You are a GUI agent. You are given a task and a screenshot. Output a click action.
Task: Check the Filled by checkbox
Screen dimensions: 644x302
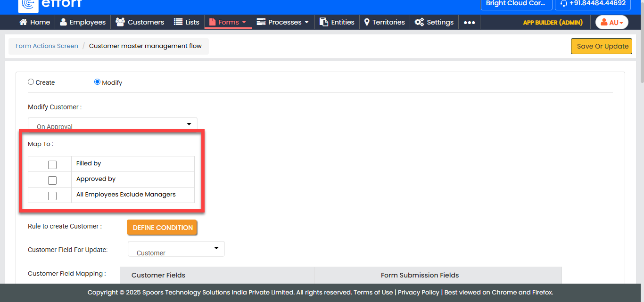click(x=52, y=164)
